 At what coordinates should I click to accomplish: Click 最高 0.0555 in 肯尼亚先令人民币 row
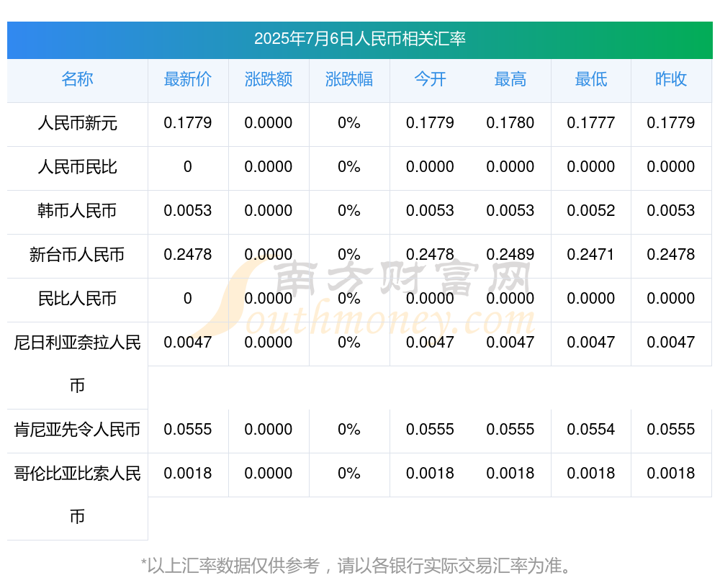pos(510,430)
